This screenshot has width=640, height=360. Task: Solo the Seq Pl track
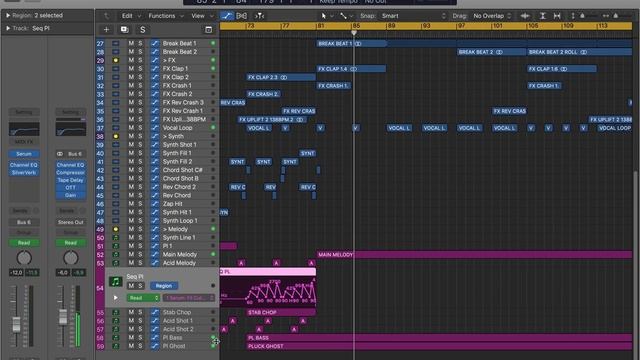pyautogui.click(x=140, y=286)
